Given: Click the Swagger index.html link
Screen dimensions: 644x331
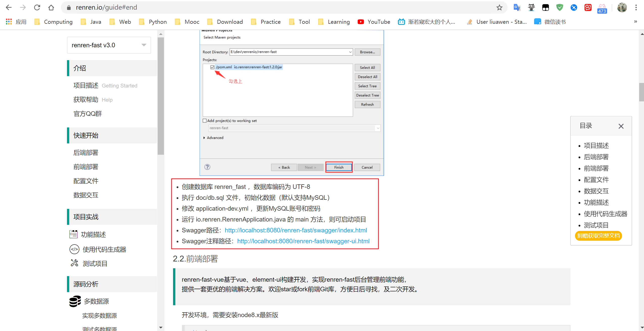Looking at the screenshot, I should click(295, 230).
